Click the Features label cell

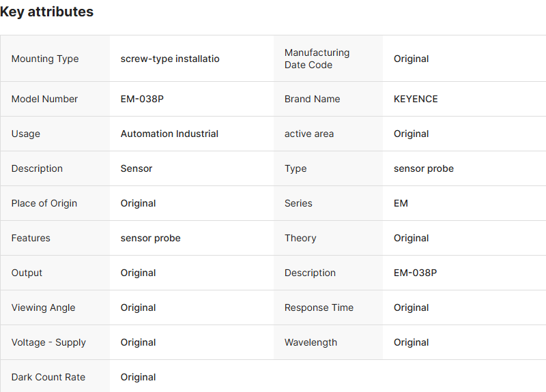coord(31,238)
